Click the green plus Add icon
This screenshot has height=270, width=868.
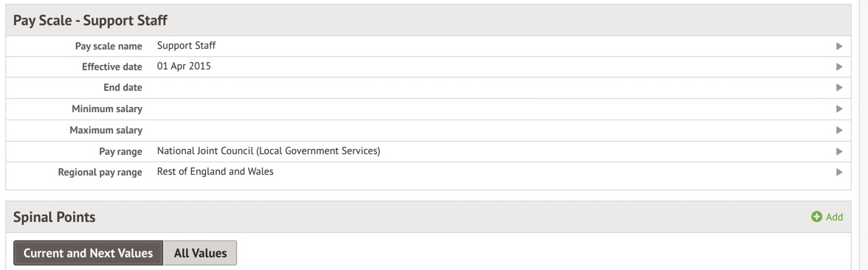(x=816, y=217)
